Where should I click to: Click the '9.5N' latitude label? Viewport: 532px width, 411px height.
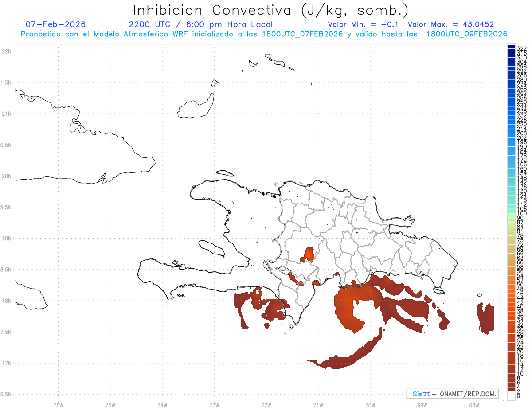6,207
